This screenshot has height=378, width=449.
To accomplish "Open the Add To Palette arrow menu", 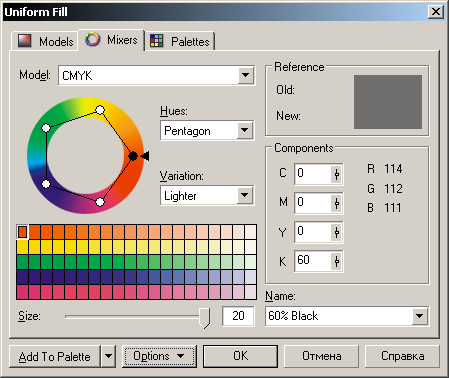I will (x=108, y=356).
